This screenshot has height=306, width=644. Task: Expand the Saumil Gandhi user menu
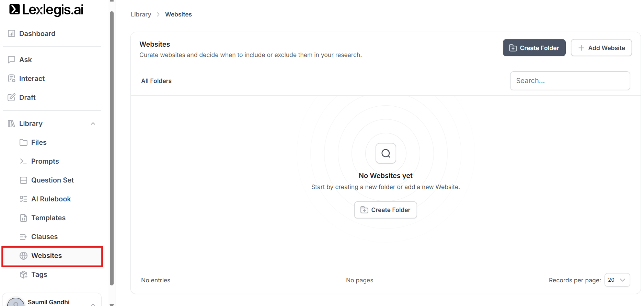[93, 303]
